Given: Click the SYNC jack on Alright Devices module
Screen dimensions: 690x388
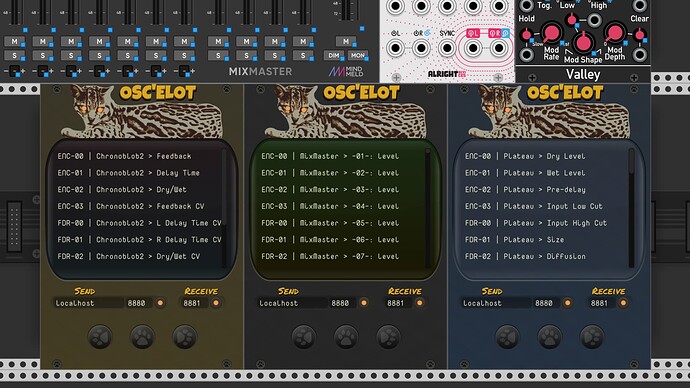Looking at the screenshot, I should 447,48.
